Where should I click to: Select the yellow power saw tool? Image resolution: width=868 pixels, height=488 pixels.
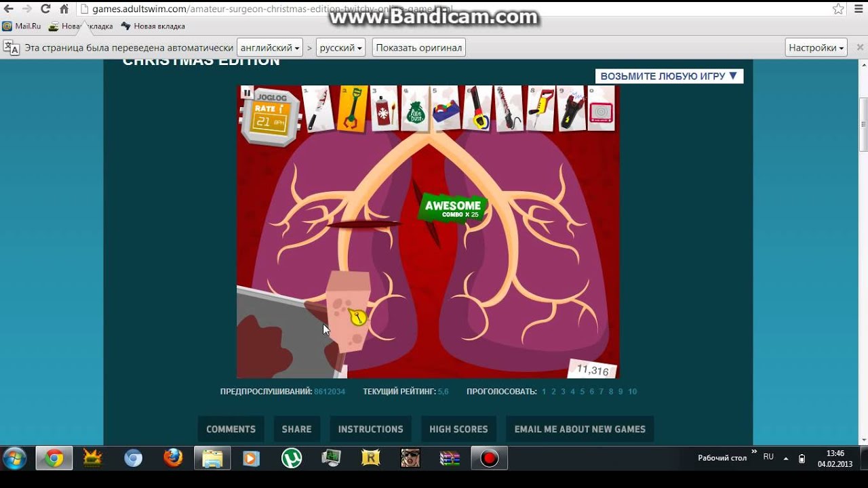540,108
